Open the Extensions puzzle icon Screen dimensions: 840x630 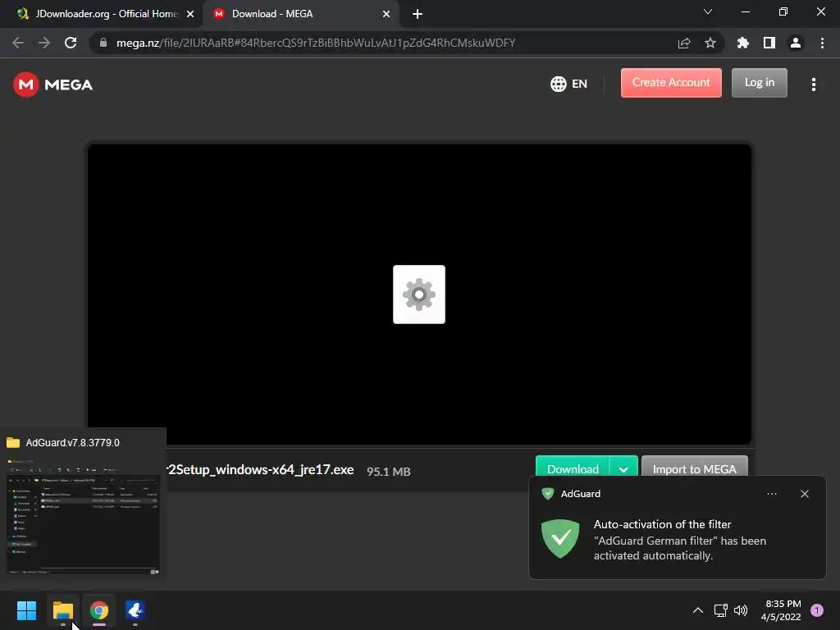[x=742, y=43]
